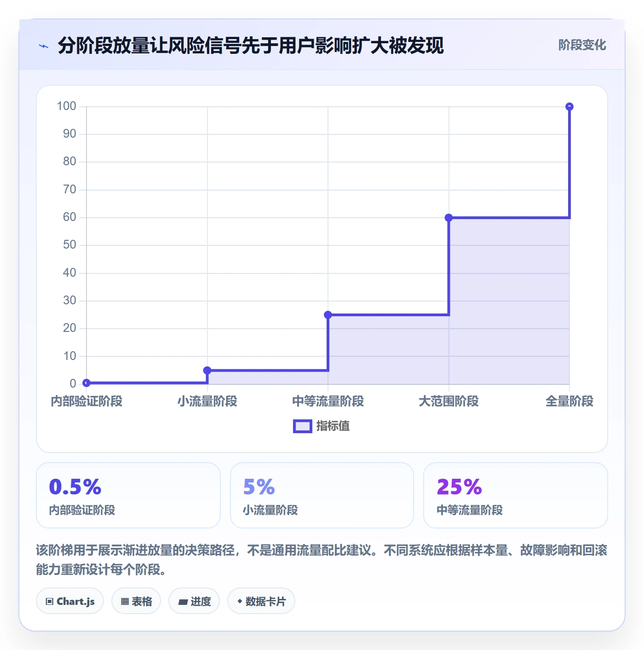Click the data point at 小流量阶段
Viewport: 644px width, 650px height.
click(x=207, y=371)
